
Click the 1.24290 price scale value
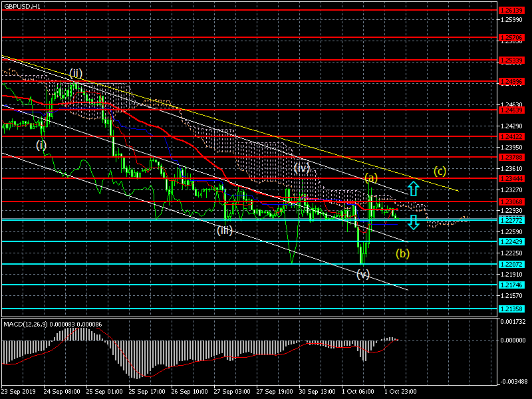511,126
